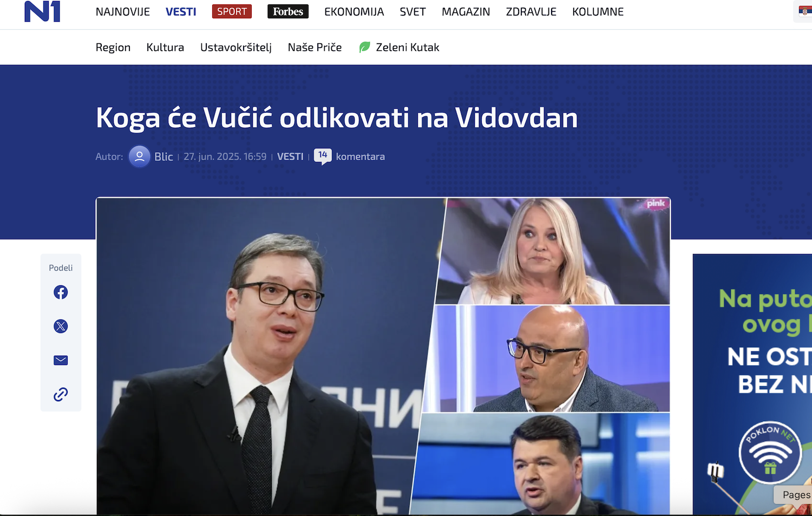Screen dimensions: 812x516
Task: Open the NAJNOVIJE menu item
Action: pyautogui.click(x=123, y=11)
